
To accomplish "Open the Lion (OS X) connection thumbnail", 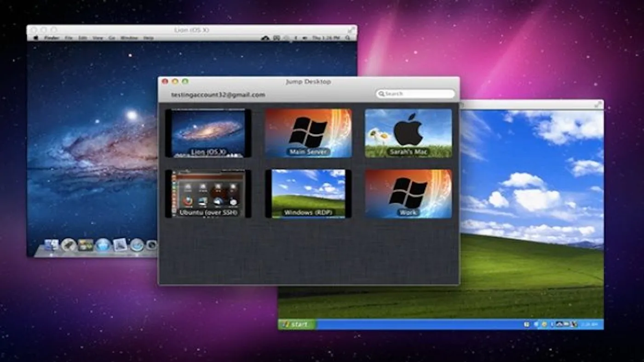I will click(x=209, y=133).
